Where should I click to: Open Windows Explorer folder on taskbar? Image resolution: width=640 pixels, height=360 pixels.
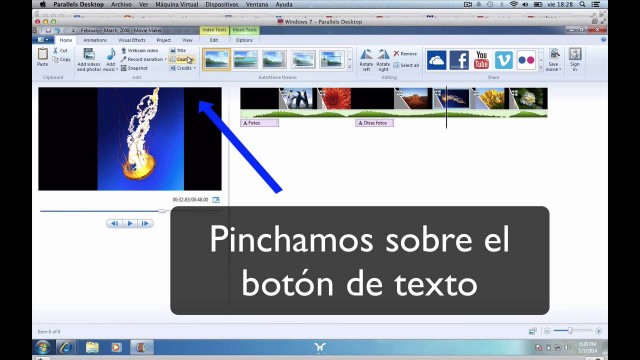(92, 347)
